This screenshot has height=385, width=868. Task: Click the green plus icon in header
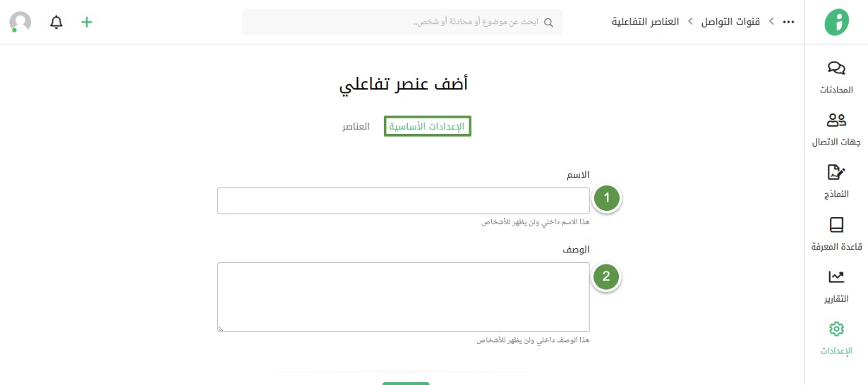pos(87,22)
